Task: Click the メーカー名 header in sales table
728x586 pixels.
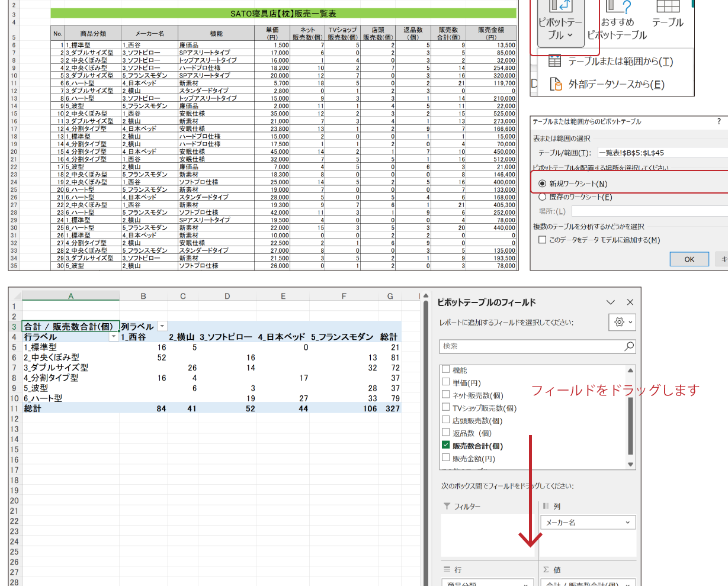Action: click(x=149, y=34)
